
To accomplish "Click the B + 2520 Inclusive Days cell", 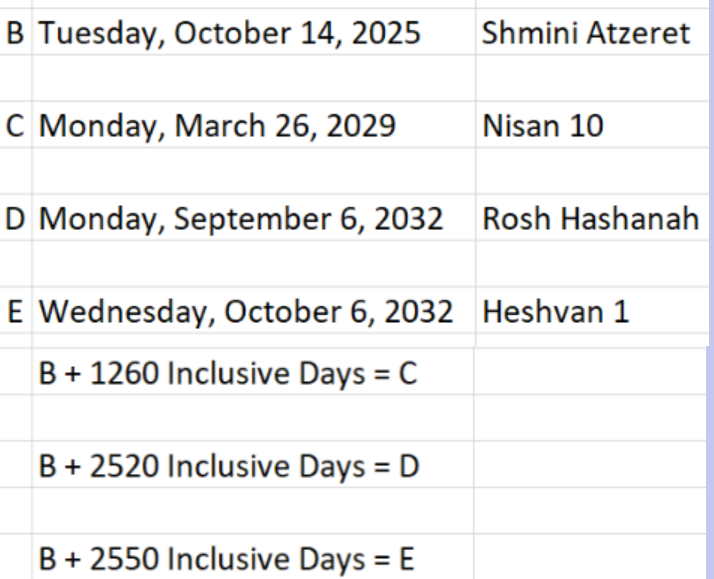I will [x=228, y=465].
